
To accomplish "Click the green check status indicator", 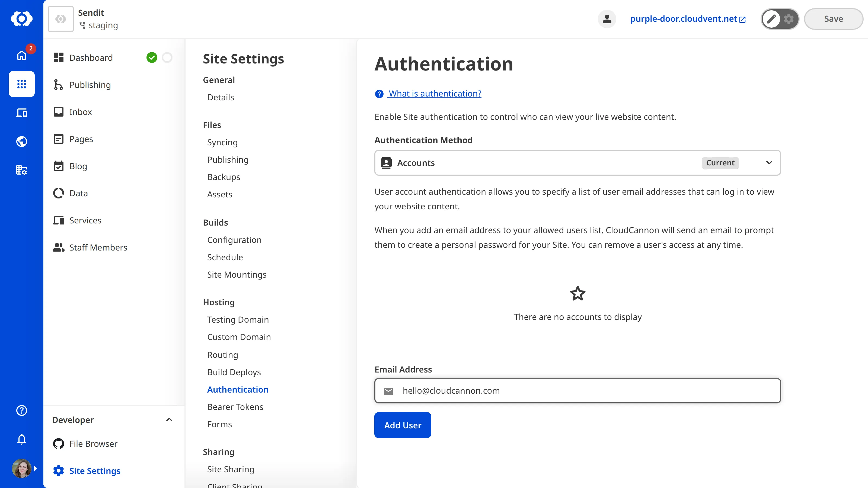I will pos(152,57).
